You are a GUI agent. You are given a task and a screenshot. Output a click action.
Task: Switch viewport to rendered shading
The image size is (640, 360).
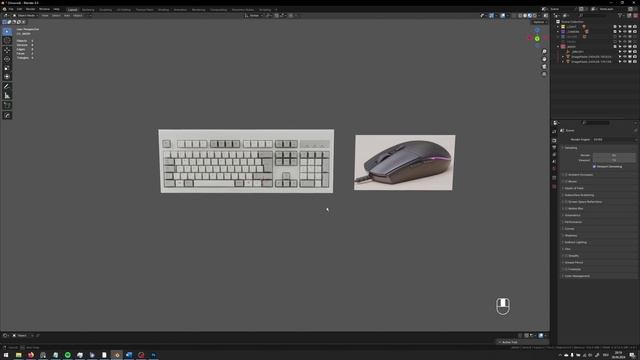(x=535, y=16)
